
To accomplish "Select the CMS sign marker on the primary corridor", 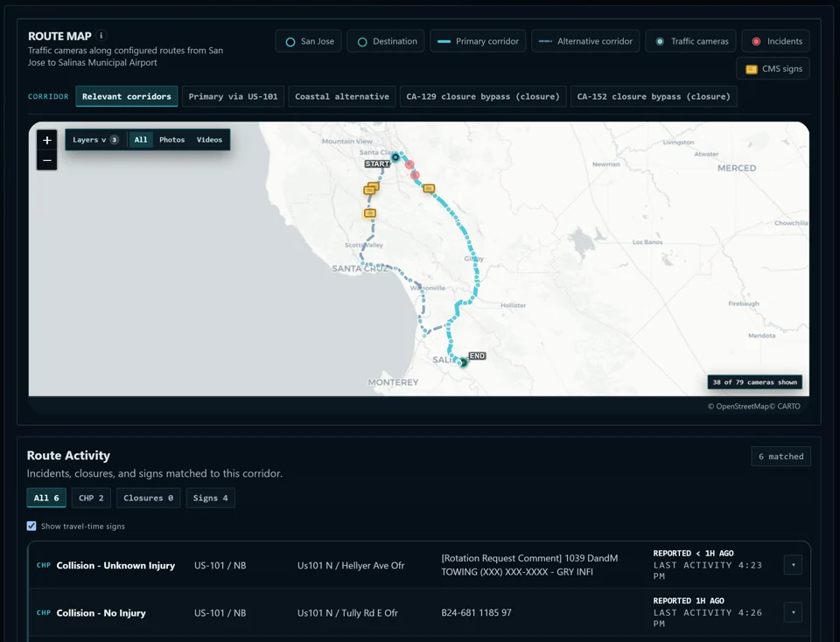I will point(429,188).
